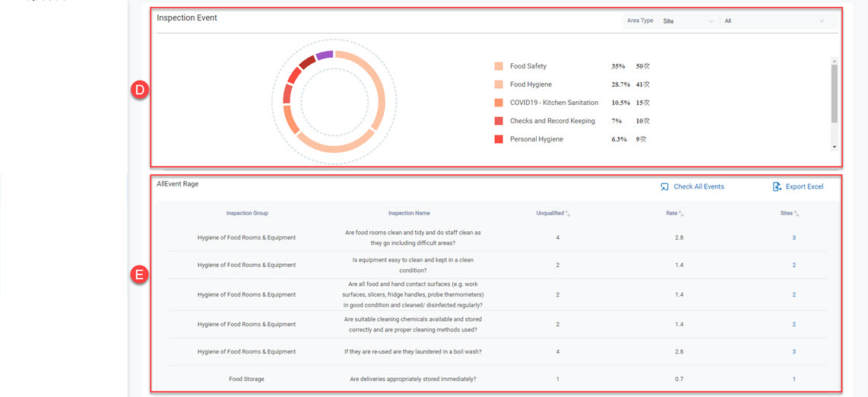Click the red E annotation marker
This screenshot has width=868, height=397.
pos(139,275)
